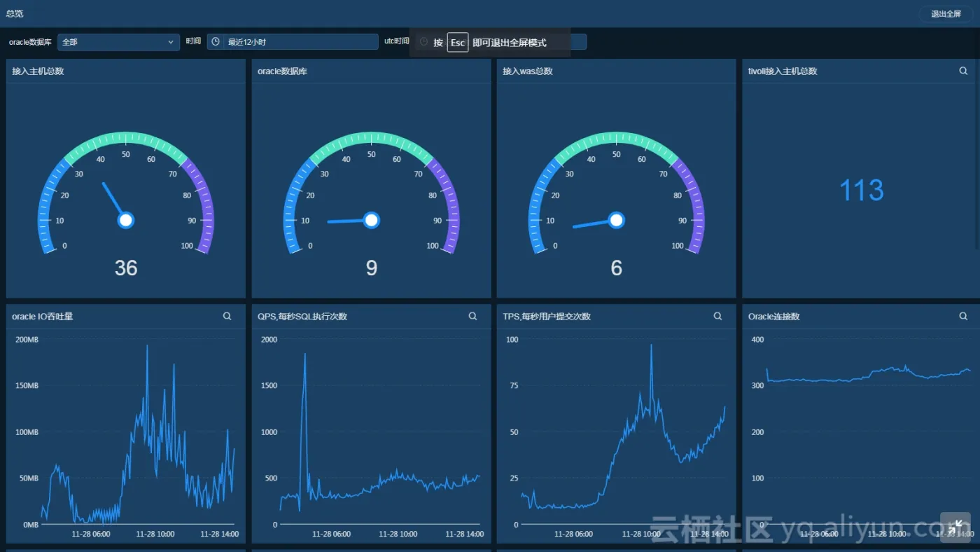
Task: Click the oracle IO吞吐量 panel title
Action: (x=43, y=316)
